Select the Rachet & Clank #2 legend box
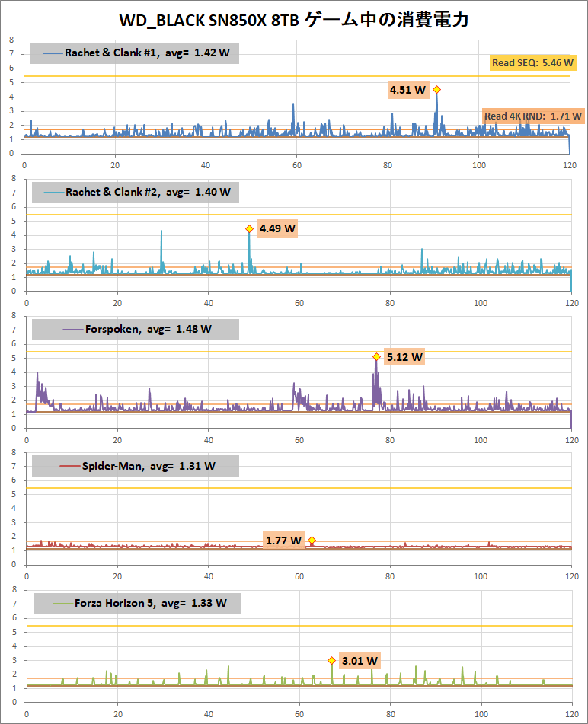588x724 pixels. [136, 192]
